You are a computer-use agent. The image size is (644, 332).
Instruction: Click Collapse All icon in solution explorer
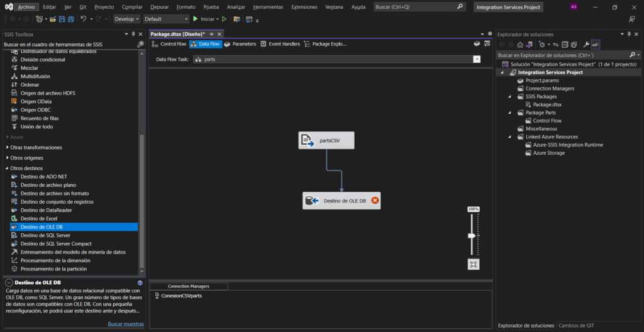(x=564, y=45)
